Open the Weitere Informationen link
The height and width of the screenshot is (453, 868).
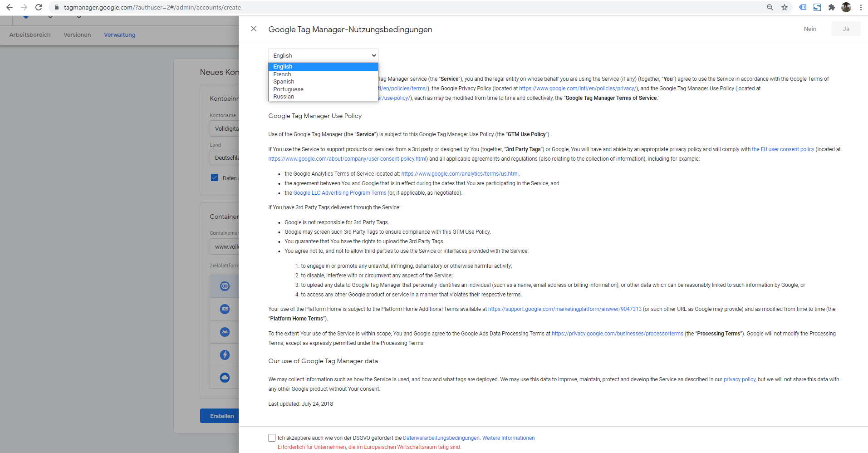point(508,438)
